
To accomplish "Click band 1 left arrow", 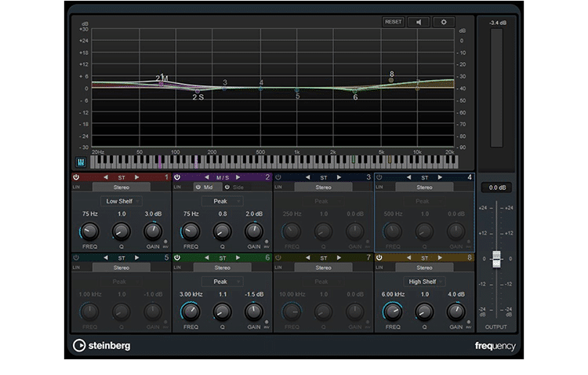I will point(106,177).
